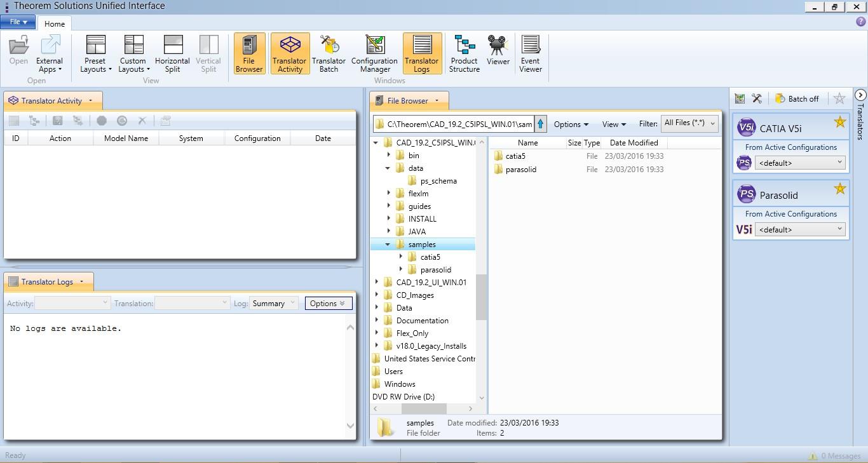Open the Activity dropdown in Translator Logs
This screenshot has width=868, height=463.
[x=72, y=304]
